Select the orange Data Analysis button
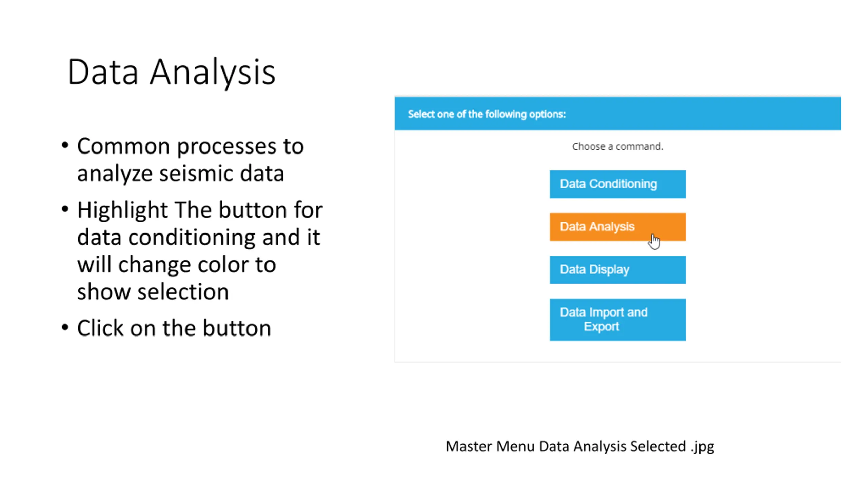This screenshot has width=868, height=488. [x=617, y=227]
